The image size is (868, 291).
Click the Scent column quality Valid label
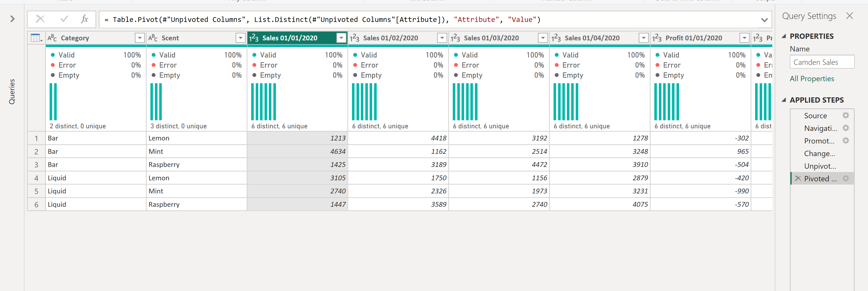pos(167,55)
